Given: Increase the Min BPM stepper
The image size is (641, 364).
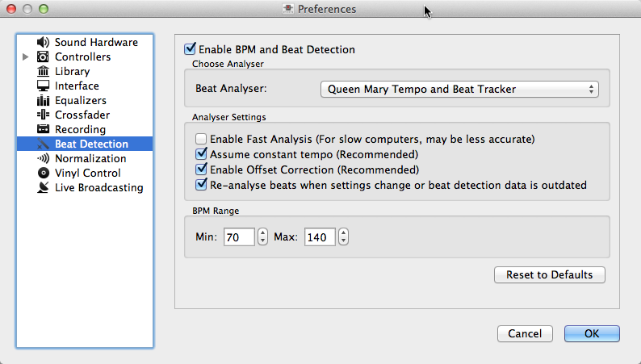Looking at the screenshot, I should [262, 232].
